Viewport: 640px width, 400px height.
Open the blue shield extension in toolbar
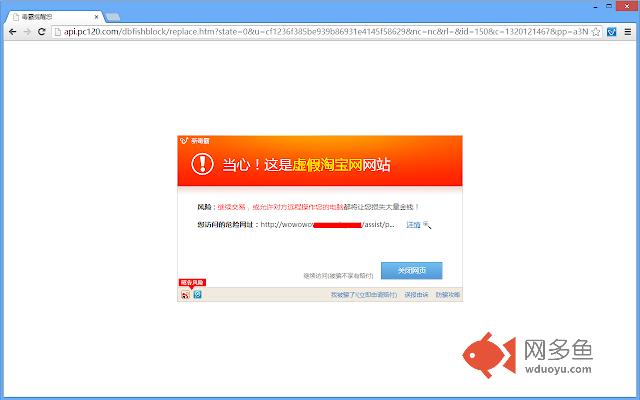[611, 32]
